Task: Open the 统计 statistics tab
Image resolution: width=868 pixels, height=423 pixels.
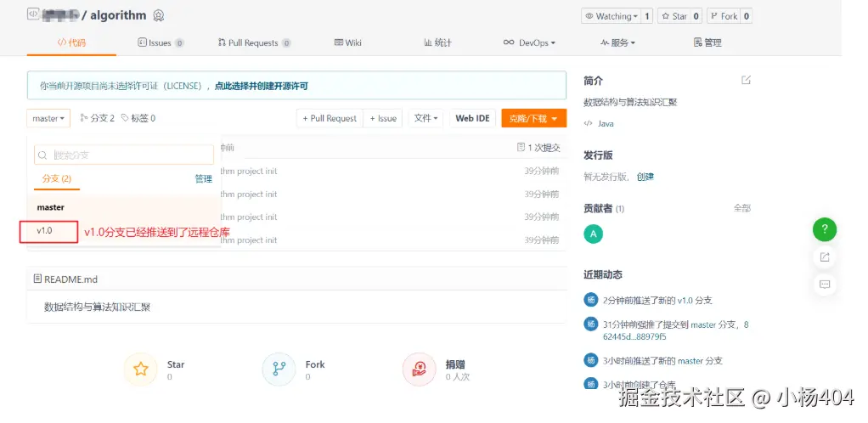Action: pyautogui.click(x=437, y=42)
